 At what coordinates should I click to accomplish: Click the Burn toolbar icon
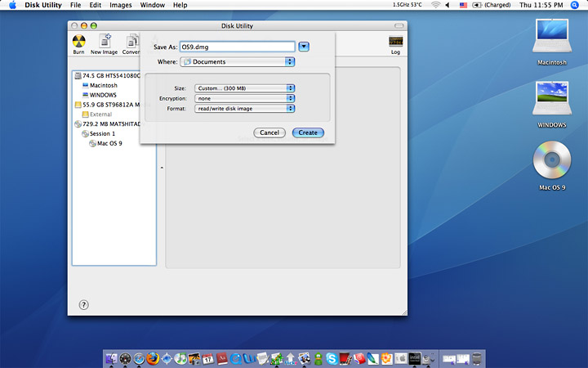coord(78,43)
